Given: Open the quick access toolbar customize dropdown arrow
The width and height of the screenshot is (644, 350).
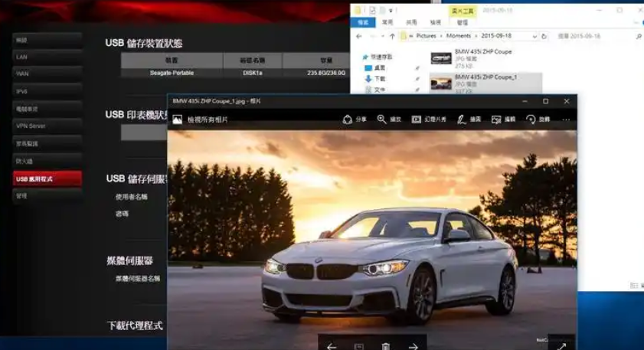Looking at the screenshot, I should (391, 10).
